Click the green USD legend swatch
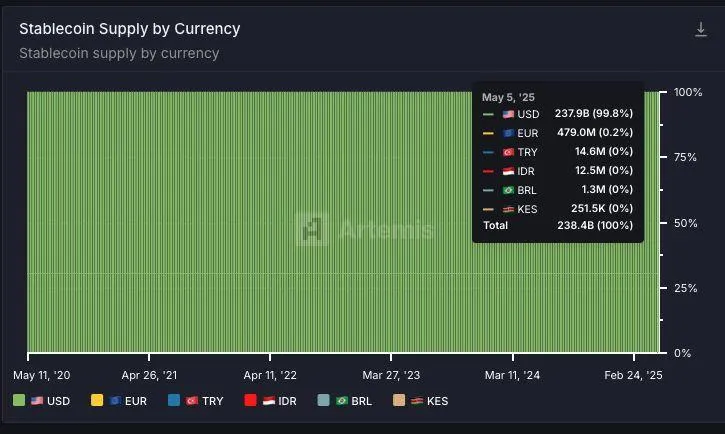 (19, 401)
